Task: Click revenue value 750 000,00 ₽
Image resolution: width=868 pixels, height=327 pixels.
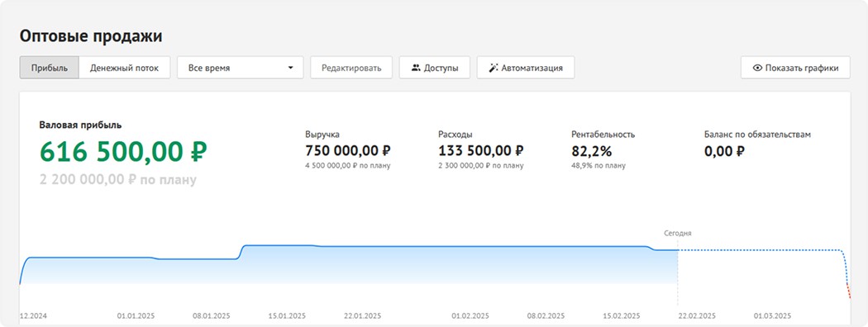Action: pos(348,150)
